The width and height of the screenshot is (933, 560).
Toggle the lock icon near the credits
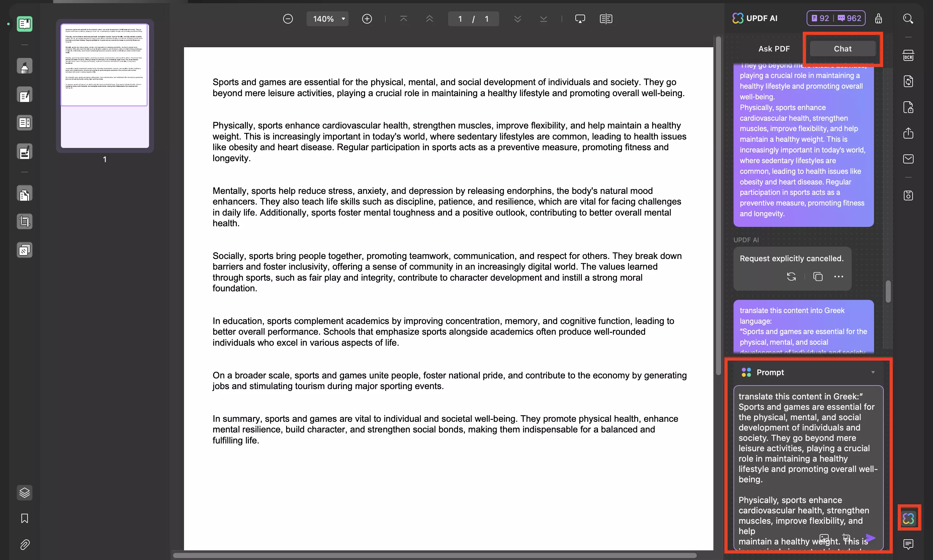tap(879, 18)
